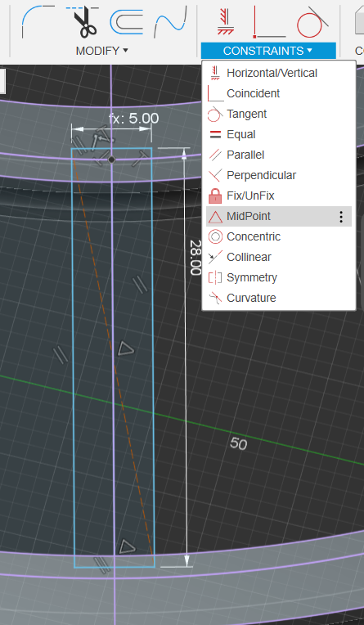This screenshot has height=625, width=364.
Task: Select the Fillet tool icon
Action: pos(38,20)
